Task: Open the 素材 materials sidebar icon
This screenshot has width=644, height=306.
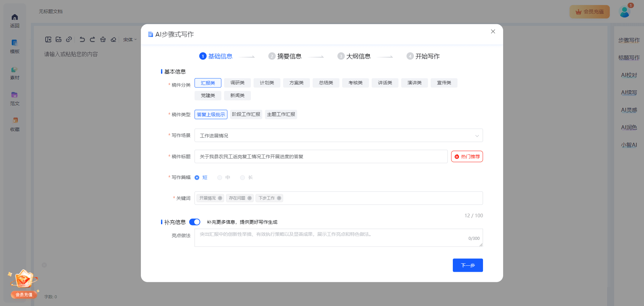Action: (14, 70)
